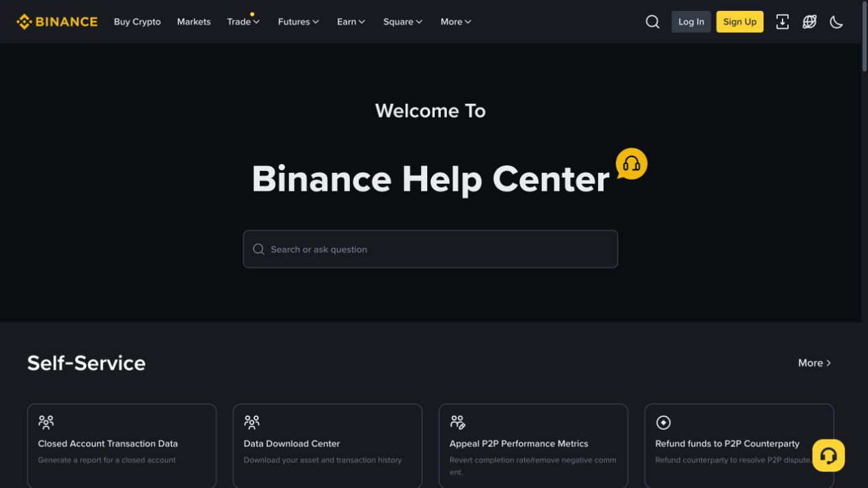Click the Closed Account Transaction Data icon
Image resolution: width=868 pixels, height=488 pixels.
[46, 422]
